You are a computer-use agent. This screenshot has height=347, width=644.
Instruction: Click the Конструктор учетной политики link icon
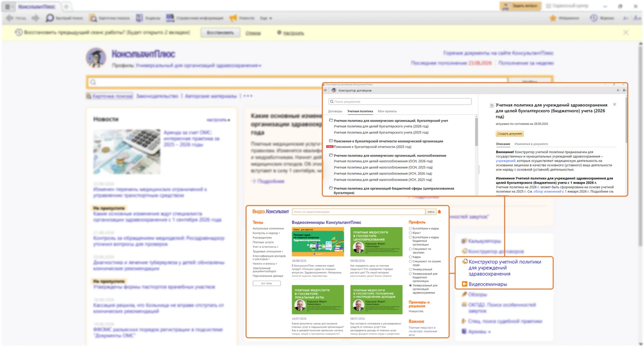coord(464,262)
